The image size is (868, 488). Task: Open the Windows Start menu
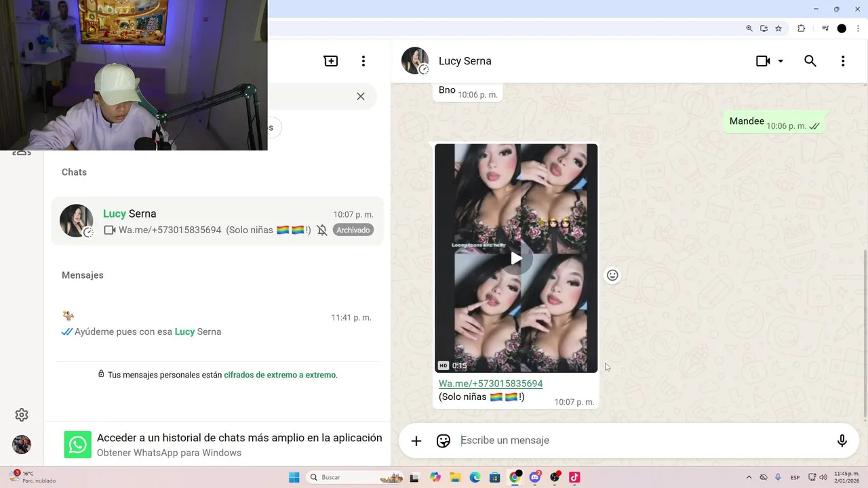294,477
